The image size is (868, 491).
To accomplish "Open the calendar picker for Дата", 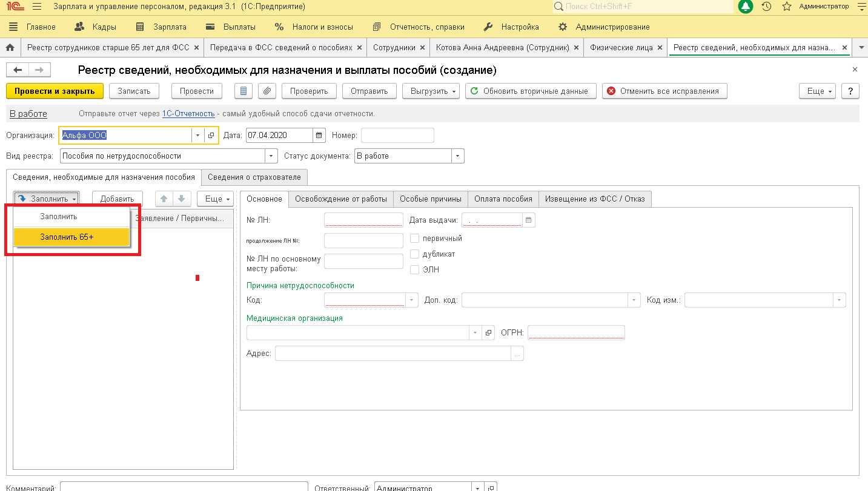I will (x=320, y=136).
